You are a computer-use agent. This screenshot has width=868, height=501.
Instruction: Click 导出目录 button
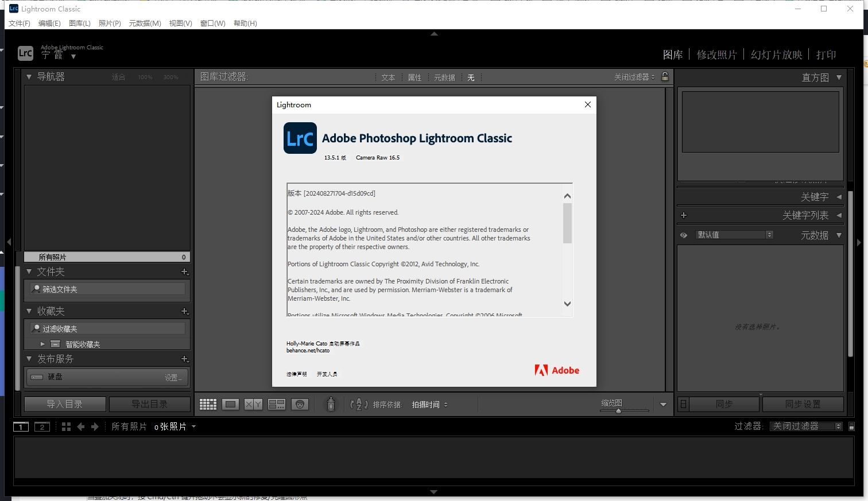150,404
